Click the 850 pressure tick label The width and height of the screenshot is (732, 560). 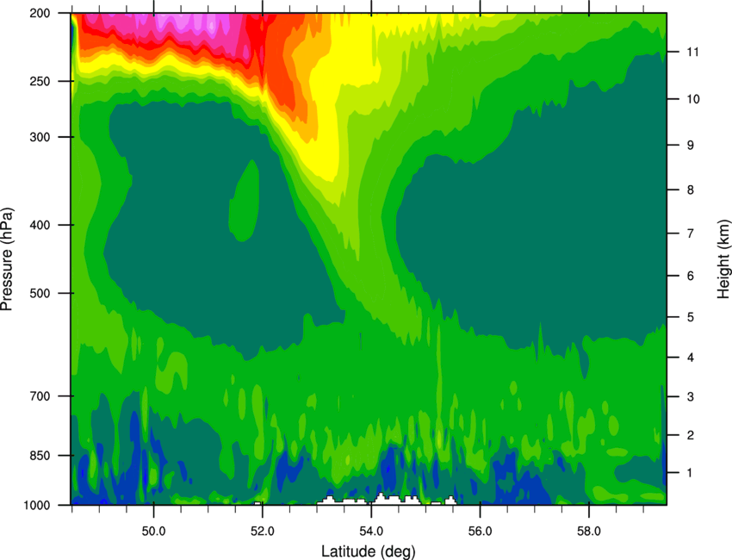pos(40,456)
